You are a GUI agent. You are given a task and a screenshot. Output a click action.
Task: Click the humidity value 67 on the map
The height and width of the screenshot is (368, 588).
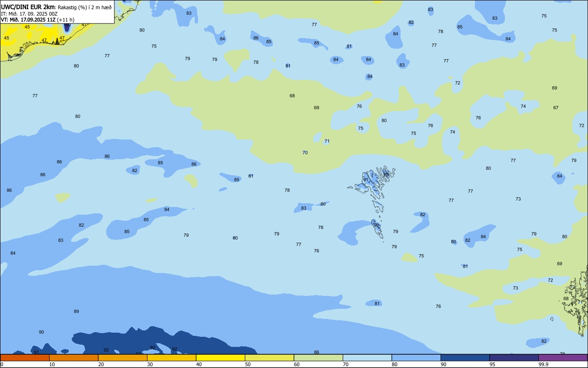[x=556, y=108]
